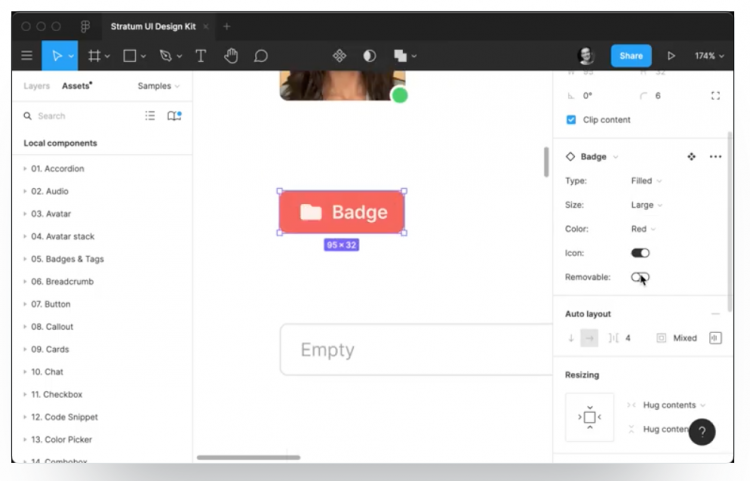Toggle Clip content checkbox
The width and height of the screenshot is (750, 481).
571,120
